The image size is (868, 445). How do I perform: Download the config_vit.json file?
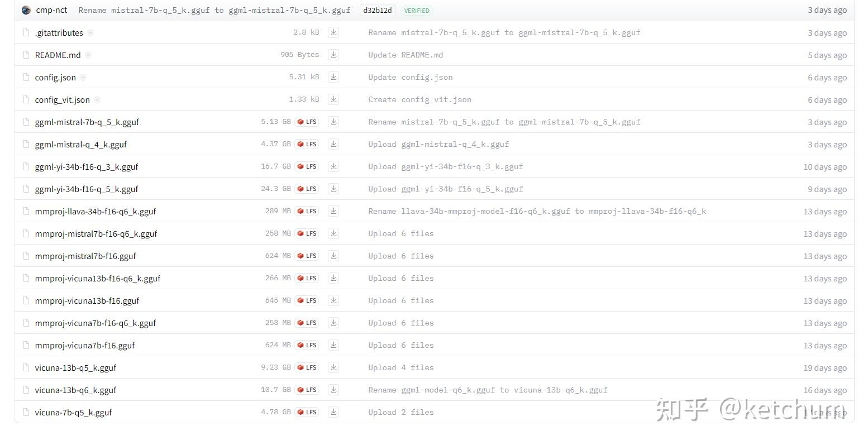pyautogui.click(x=333, y=99)
